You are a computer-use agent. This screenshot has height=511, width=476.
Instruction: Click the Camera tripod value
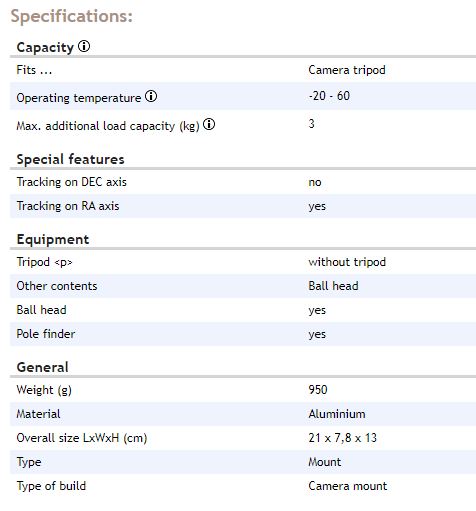click(347, 70)
